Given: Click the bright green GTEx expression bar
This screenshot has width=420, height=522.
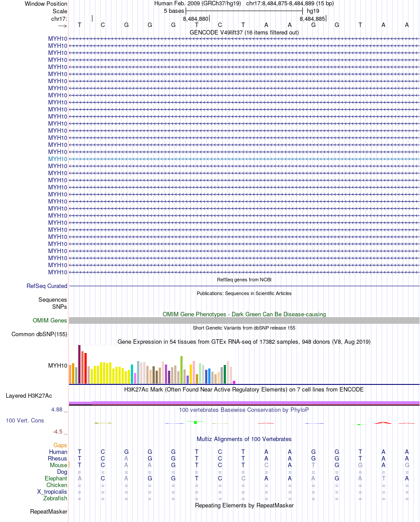Looking at the screenshot, I should click(x=182, y=370).
